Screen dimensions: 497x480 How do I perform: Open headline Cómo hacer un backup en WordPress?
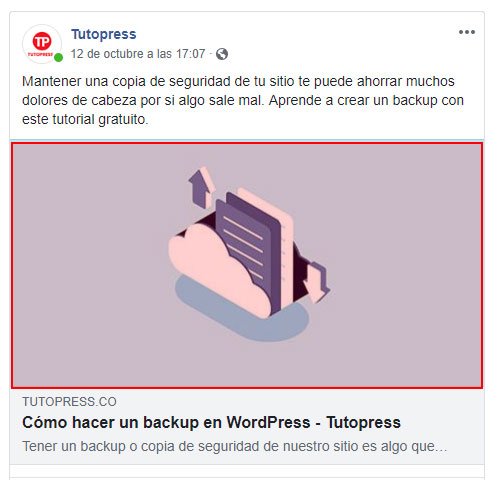click(x=211, y=423)
